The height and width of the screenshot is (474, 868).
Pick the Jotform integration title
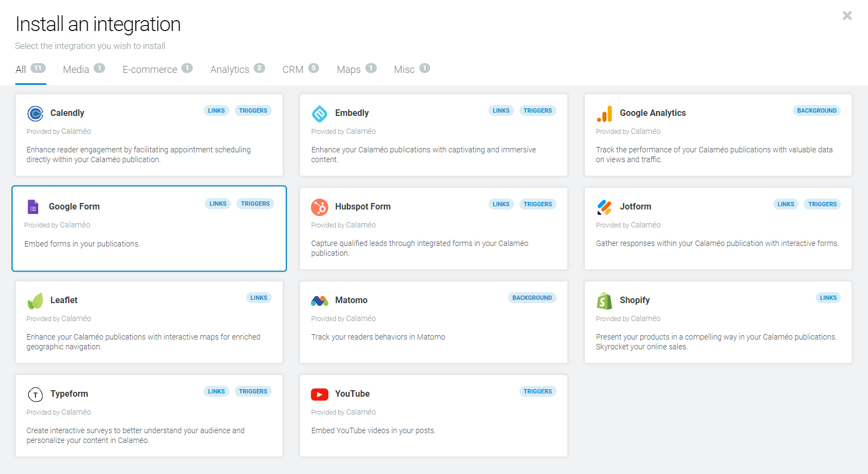click(635, 207)
